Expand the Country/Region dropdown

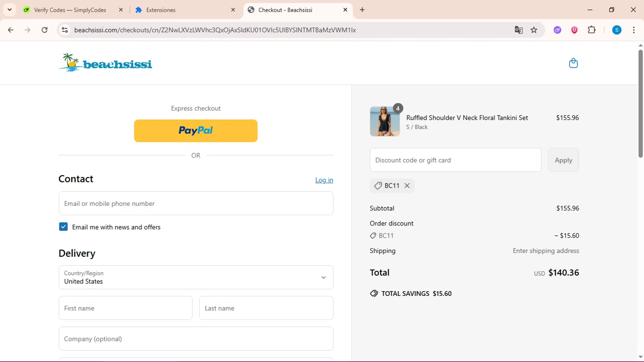[196, 277]
